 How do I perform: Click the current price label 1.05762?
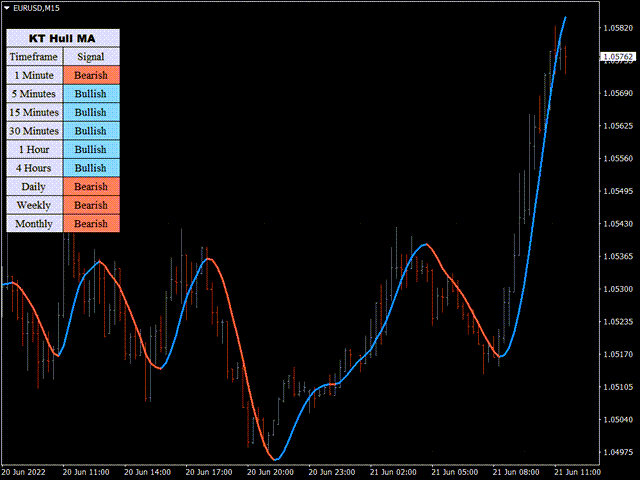pos(618,57)
